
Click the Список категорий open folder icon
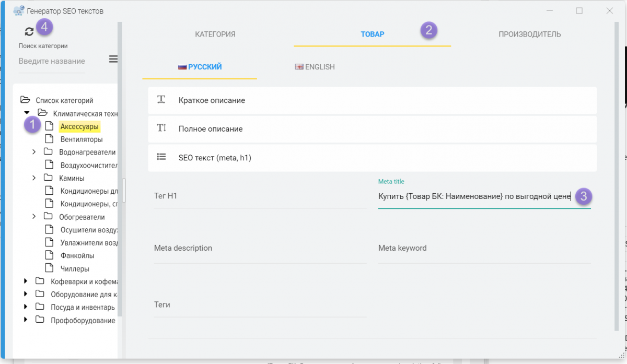coord(25,100)
